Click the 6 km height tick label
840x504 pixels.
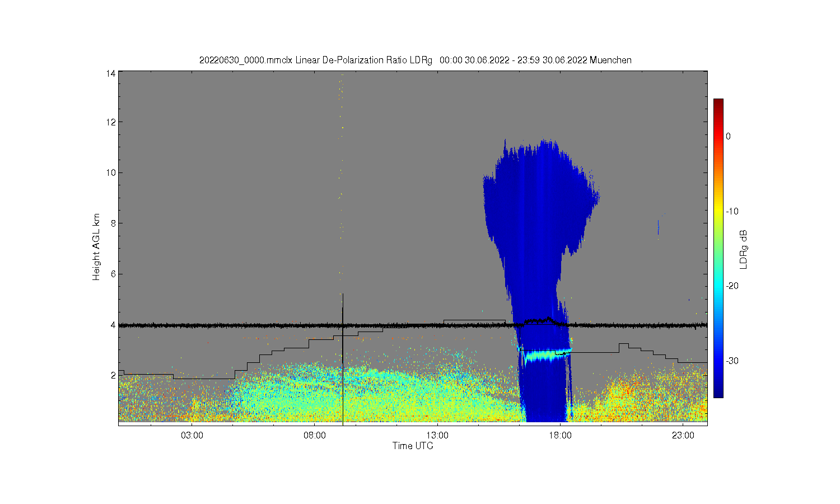(x=113, y=274)
